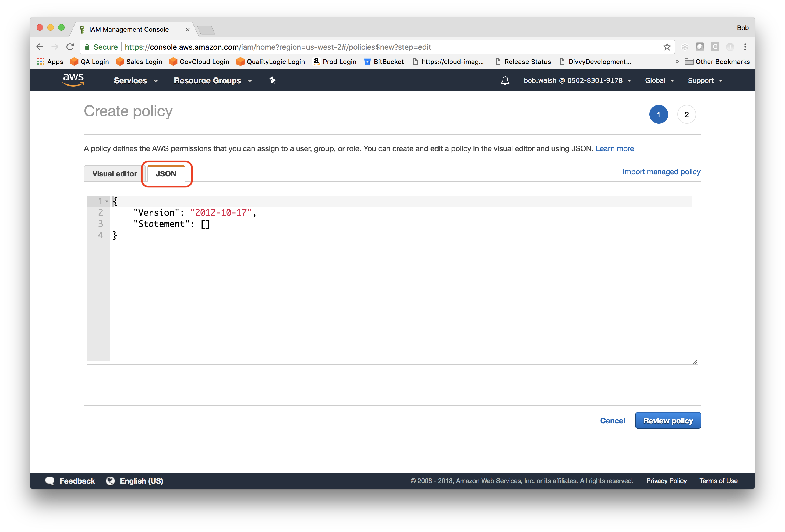Open the Prod Login bookmark
This screenshot has width=785, height=532.
(335, 62)
